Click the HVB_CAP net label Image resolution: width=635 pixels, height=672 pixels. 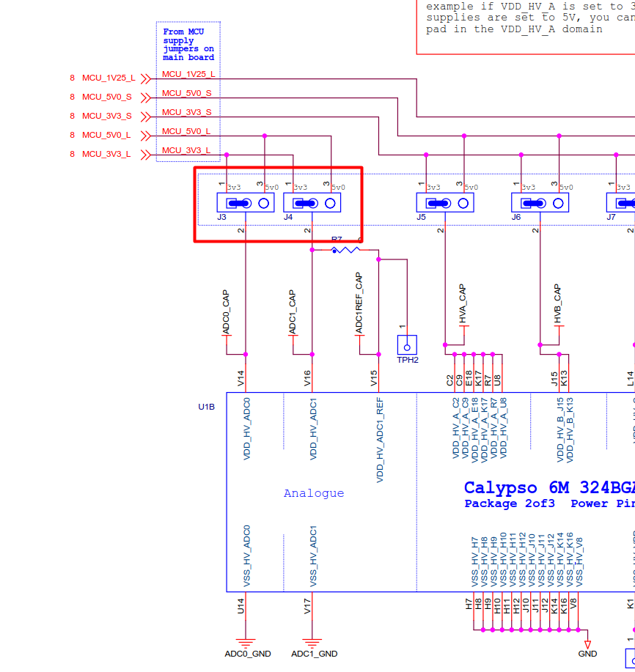pos(557,303)
